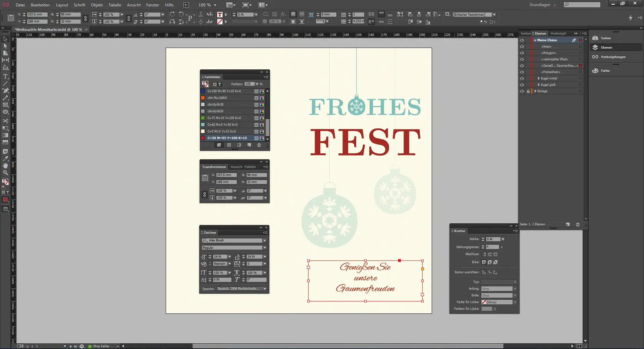Select the Ellipse frame tool
Screen dimensions: 644x349
click(x=5, y=112)
